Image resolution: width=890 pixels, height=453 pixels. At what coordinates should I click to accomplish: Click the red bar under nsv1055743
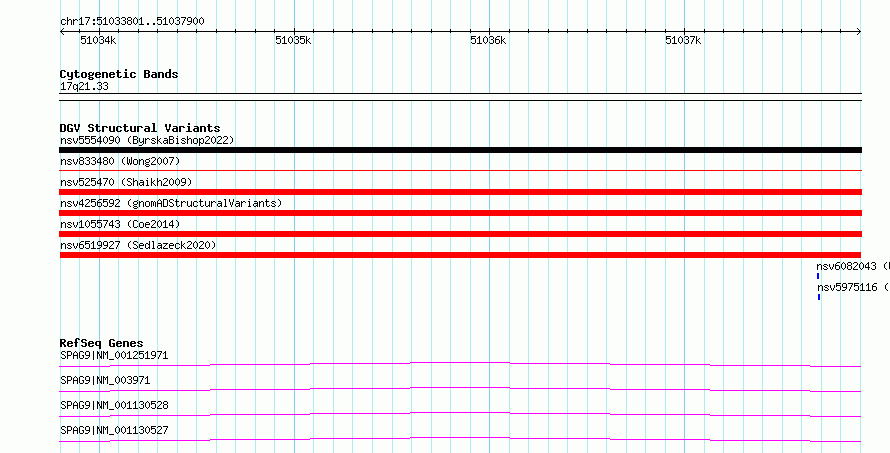pos(460,234)
